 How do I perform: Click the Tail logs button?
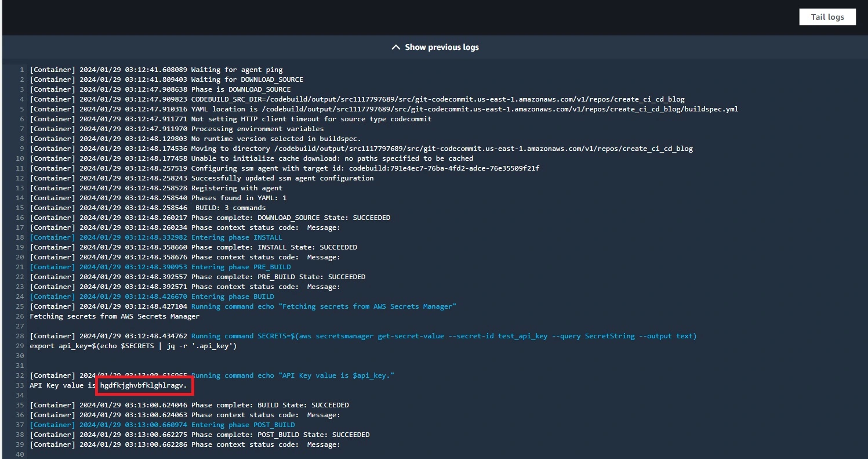827,17
